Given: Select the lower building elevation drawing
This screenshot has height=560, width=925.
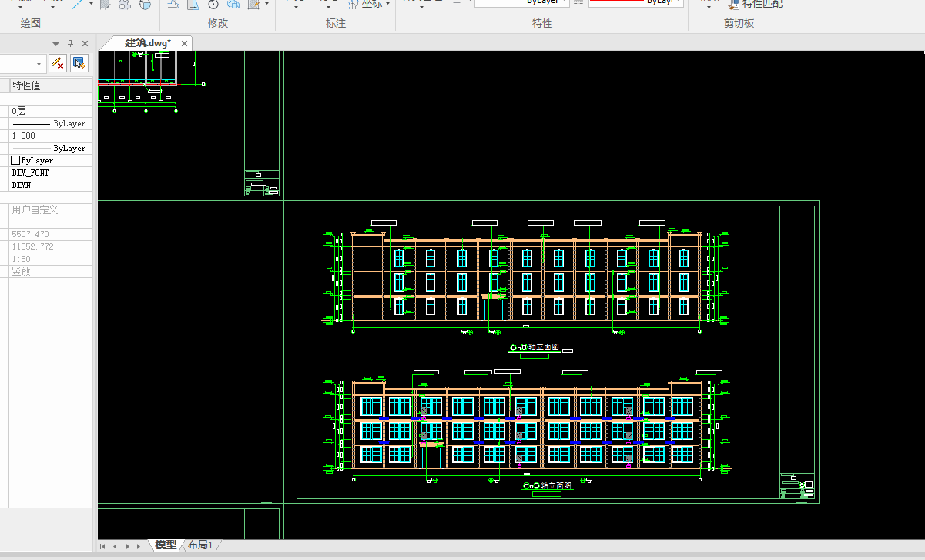Looking at the screenshot, I should click(527, 428).
